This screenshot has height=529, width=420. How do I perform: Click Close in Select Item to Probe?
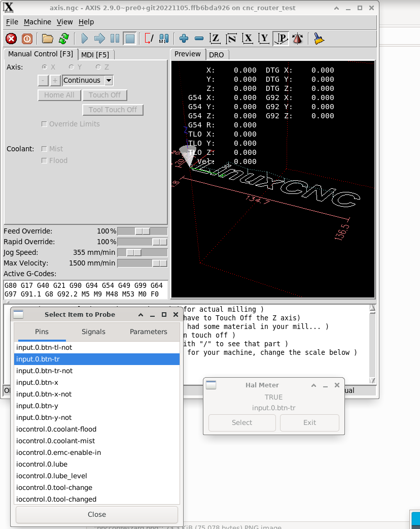click(x=97, y=514)
